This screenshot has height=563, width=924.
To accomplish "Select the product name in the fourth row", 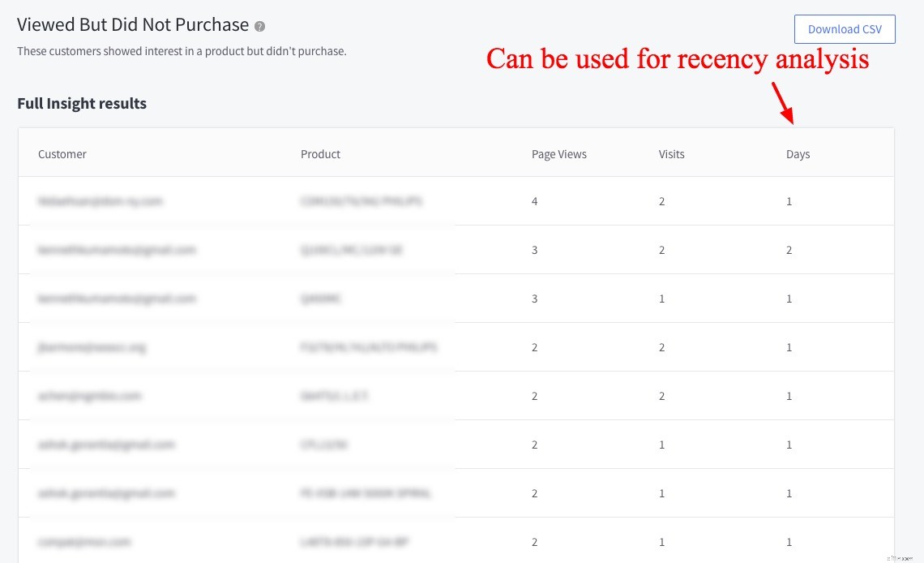I will click(x=368, y=347).
